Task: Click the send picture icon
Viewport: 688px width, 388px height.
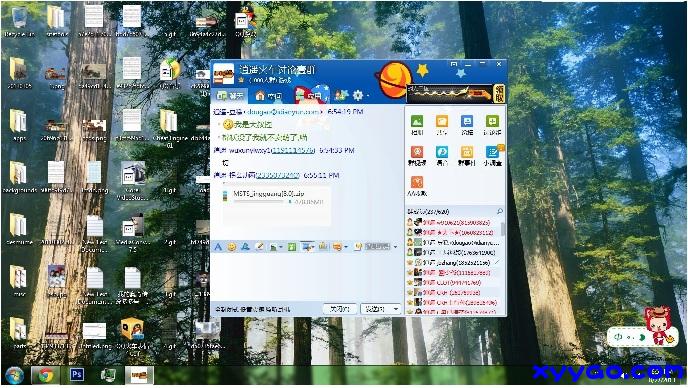Action: [x=273, y=247]
